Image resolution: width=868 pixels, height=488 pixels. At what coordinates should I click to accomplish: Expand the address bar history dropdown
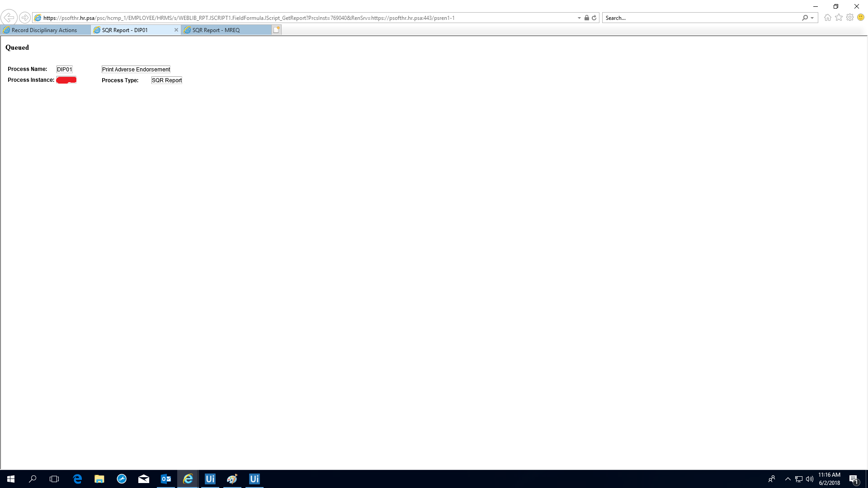(x=579, y=18)
